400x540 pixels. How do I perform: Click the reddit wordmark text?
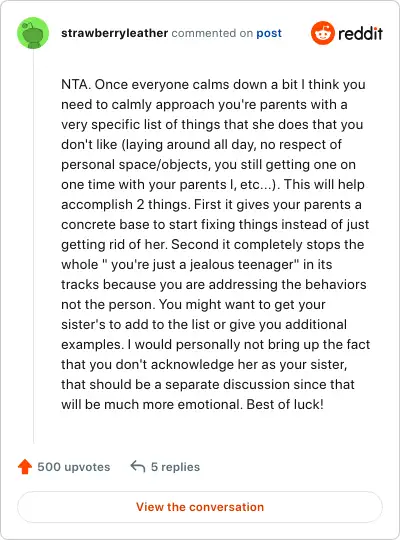(360, 33)
